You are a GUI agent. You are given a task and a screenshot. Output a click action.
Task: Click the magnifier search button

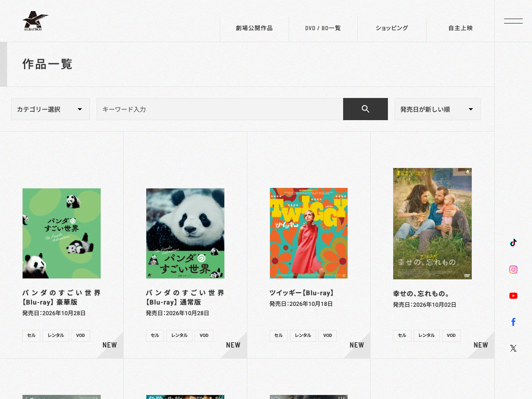[x=365, y=109]
